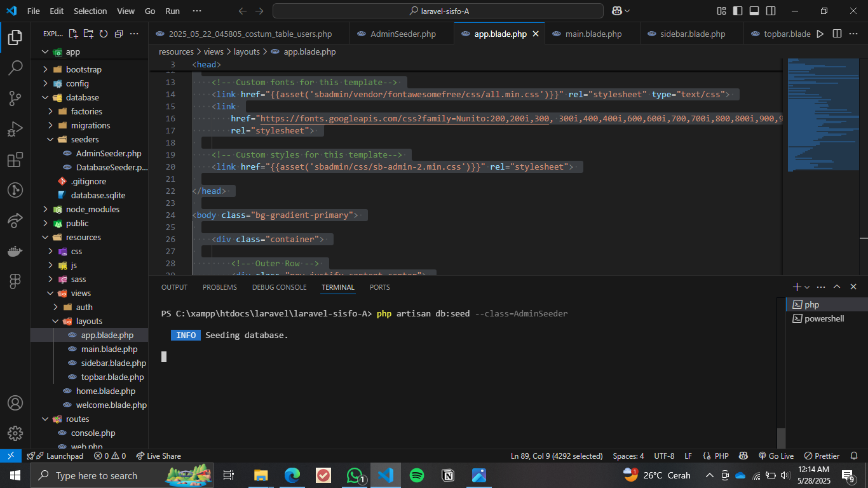The image size is (868, 488).
Task: Toggle the primary side bar layout button
Action: tap(738, 11)
